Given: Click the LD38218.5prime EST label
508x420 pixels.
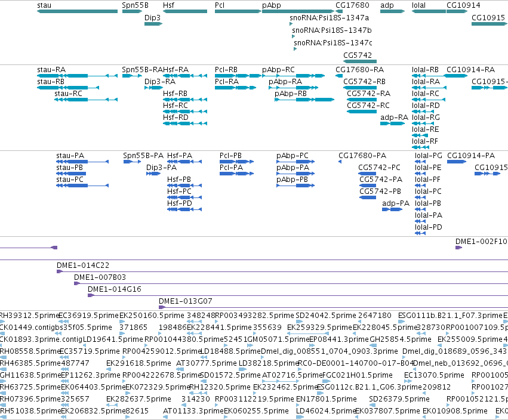Looking at the screenshot, I should pos(268,363).
